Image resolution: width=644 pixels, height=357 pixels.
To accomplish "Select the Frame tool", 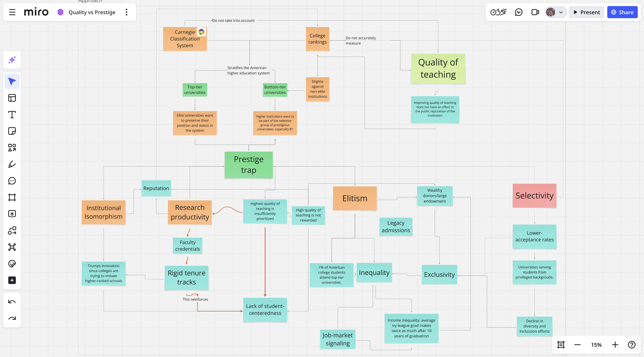I will 12,197.
